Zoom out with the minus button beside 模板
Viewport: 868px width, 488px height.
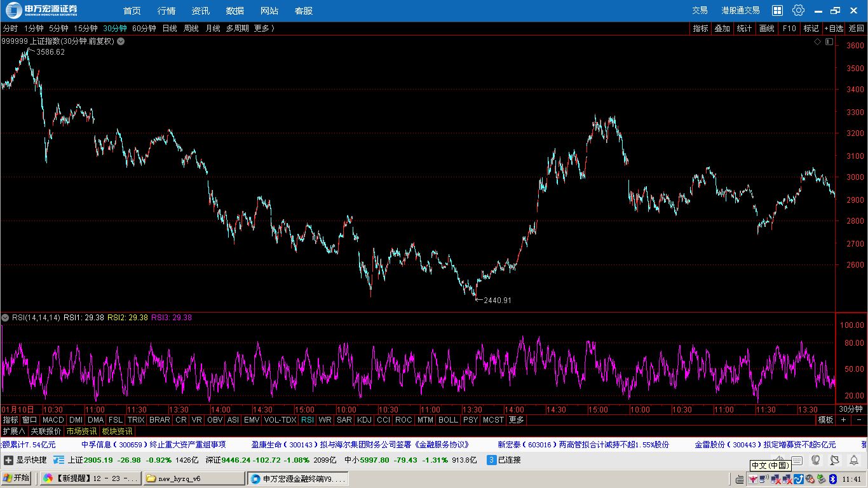point(858,420)
